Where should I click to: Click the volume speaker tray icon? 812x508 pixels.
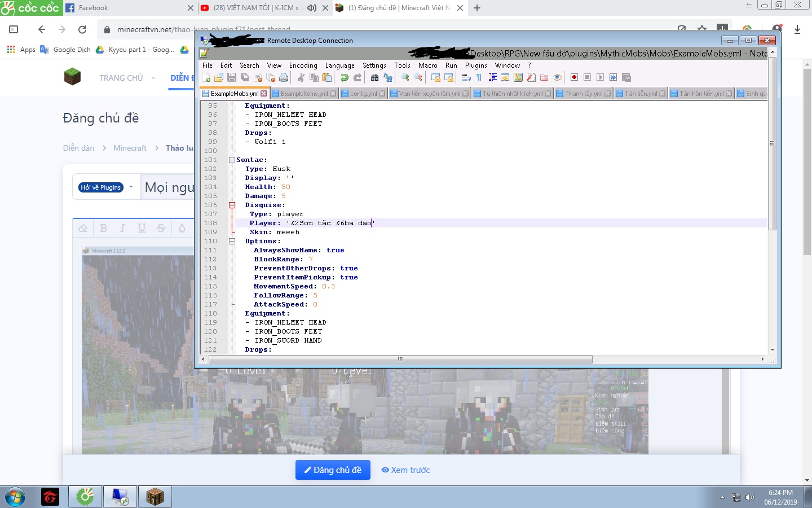pyautogui.click(x=750, y=497)
